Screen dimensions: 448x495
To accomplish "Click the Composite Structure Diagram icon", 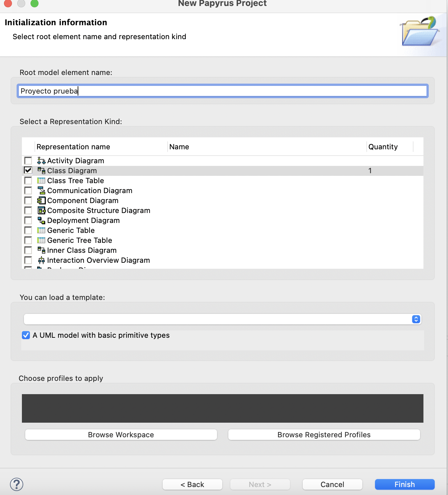I will pyautogui.click(x=41, y=211).
